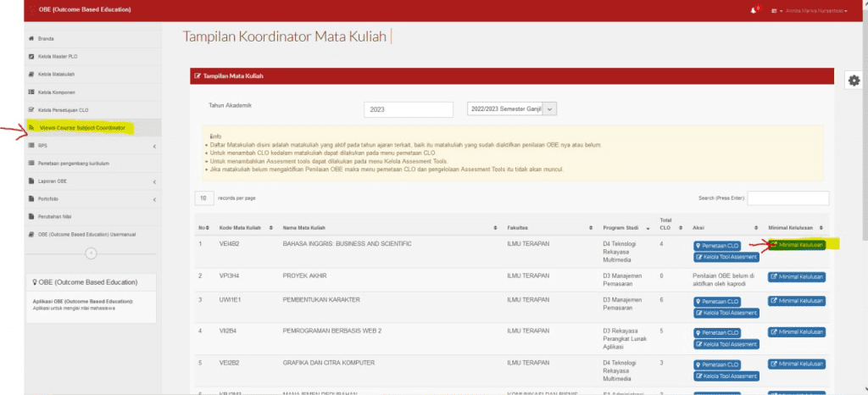Expand the Portofolio sidebar submenu
Viewport: 868px width, 395px height.
point(154,199)
